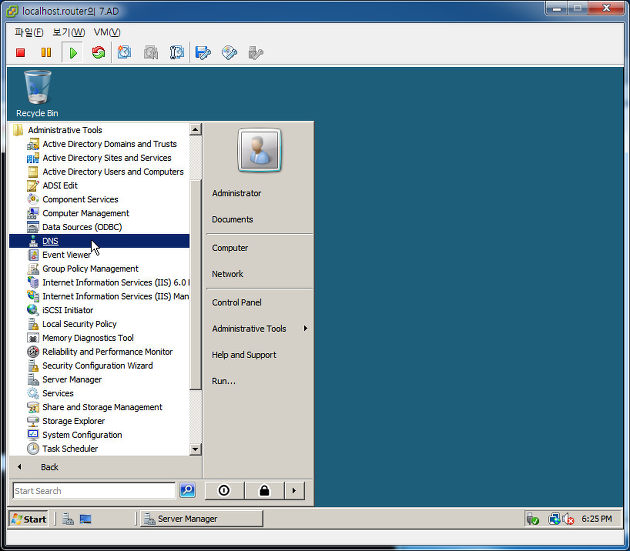
Task: Click the muted volume tray icon
Action: tap(568, 519)
